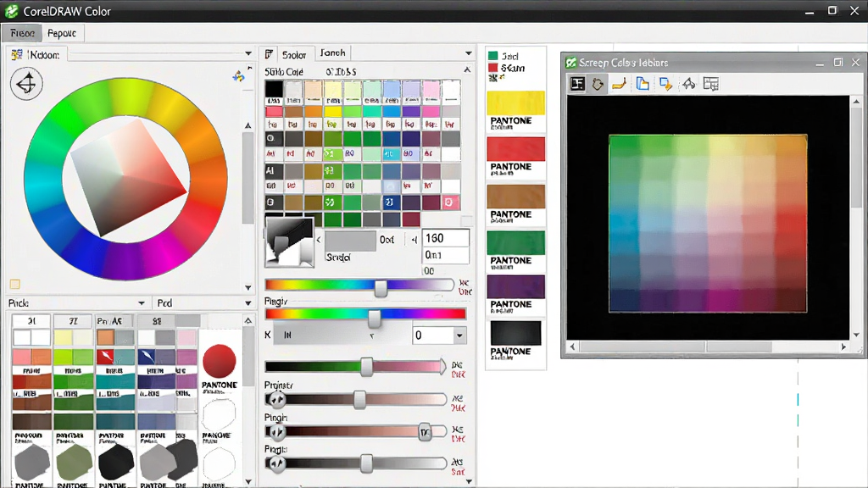Pick the yellow brush icon in Screen Colors toolbar
This screenshot has width=868, height=488.
(x=620, y=84)
